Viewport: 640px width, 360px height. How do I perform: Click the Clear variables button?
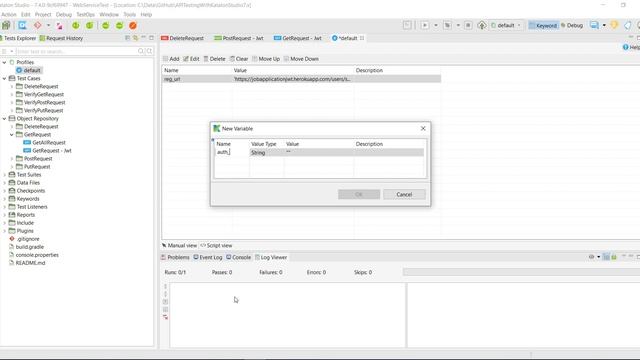pyautogui.click(x=239, y=59)
